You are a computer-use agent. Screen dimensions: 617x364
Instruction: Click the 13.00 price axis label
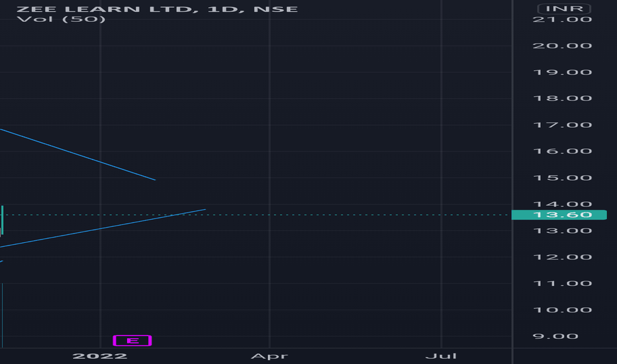tap(562, 230)
